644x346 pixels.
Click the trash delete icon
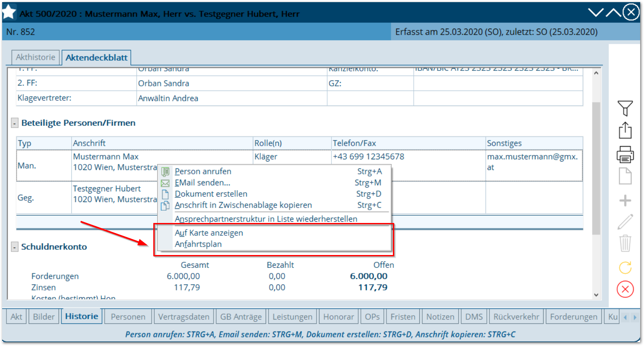[x=625, y=243]
